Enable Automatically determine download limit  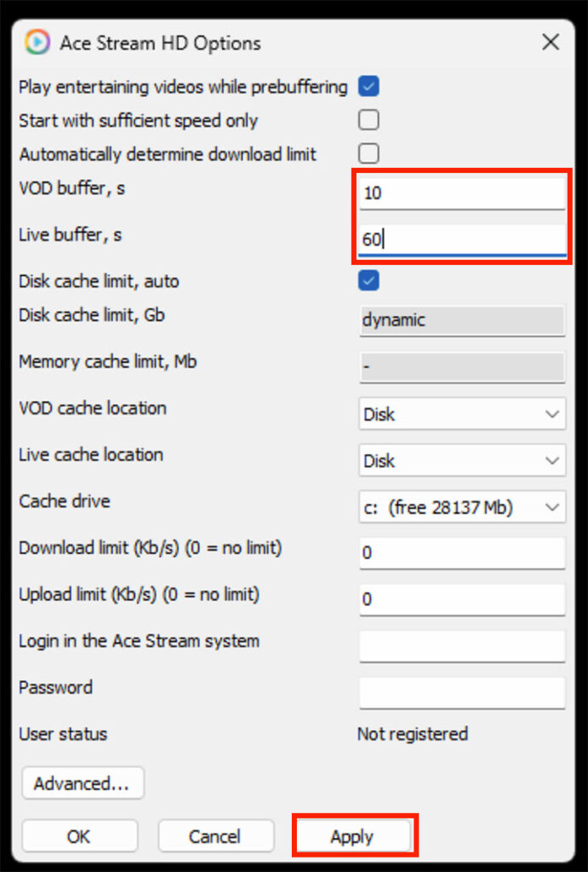[368, 154]
